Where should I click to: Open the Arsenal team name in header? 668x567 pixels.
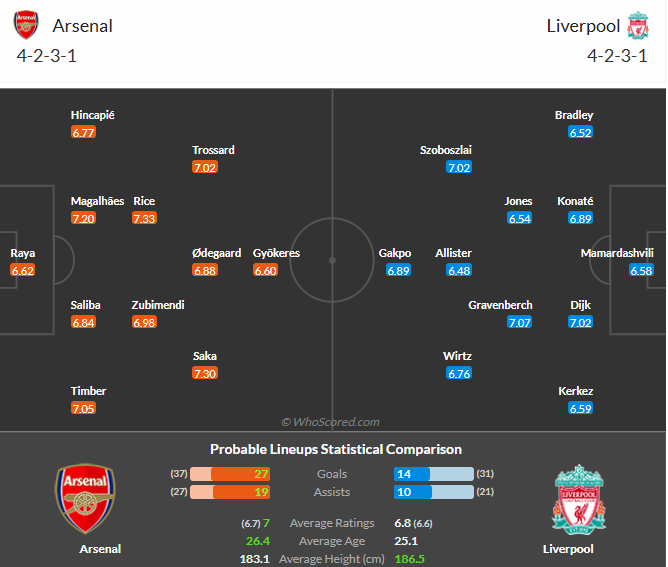click(x=82, y=26)
